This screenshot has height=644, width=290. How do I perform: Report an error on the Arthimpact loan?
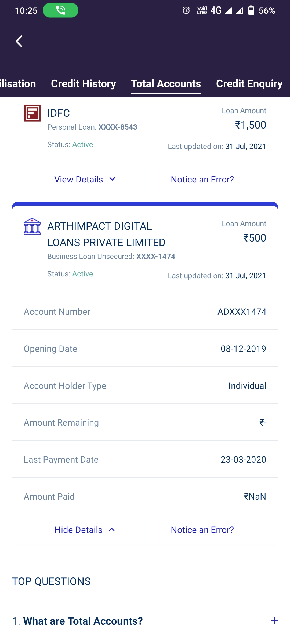coord(202,530)
